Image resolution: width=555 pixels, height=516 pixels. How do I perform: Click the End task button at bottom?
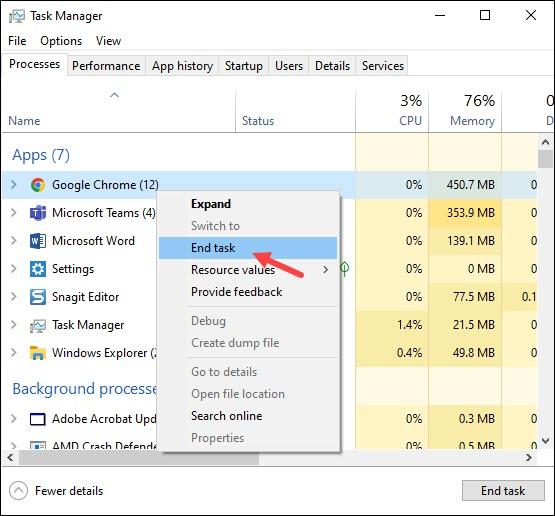(x=503, y=491)
